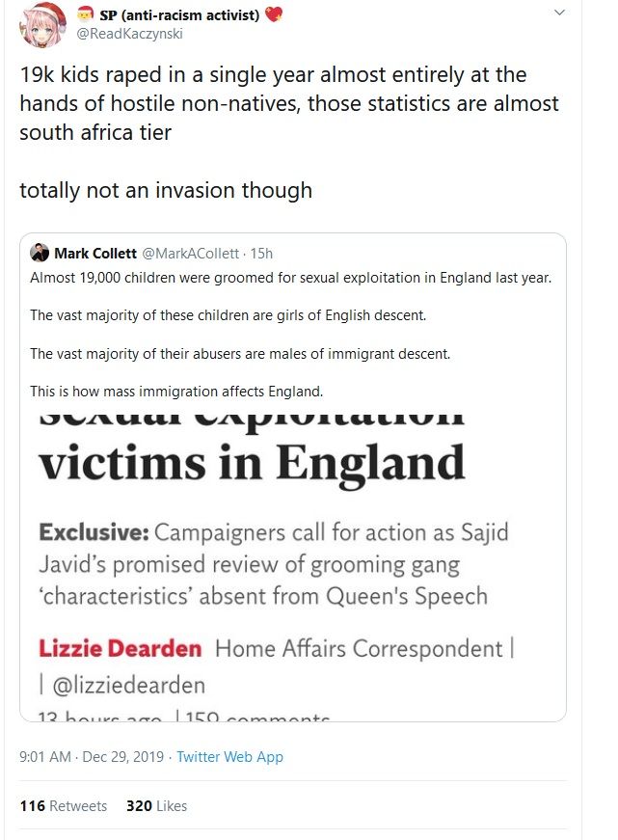Click Mark Collett's profile avatar
Image resolution: width=618 pixels, height=840 pixels.
[41, 254]
